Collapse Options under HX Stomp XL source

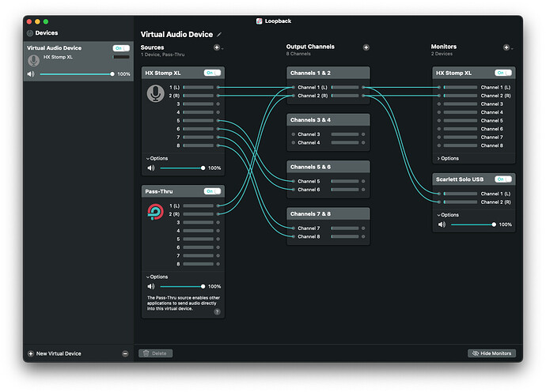[156, 158]
